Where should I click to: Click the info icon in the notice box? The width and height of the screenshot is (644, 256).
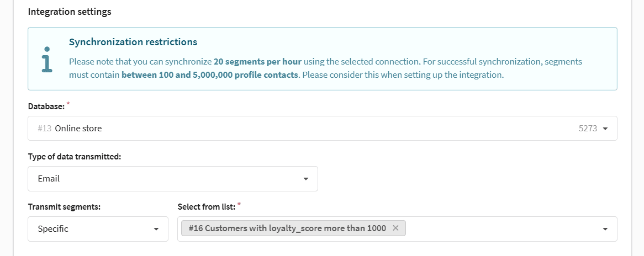tap(47, 59)
